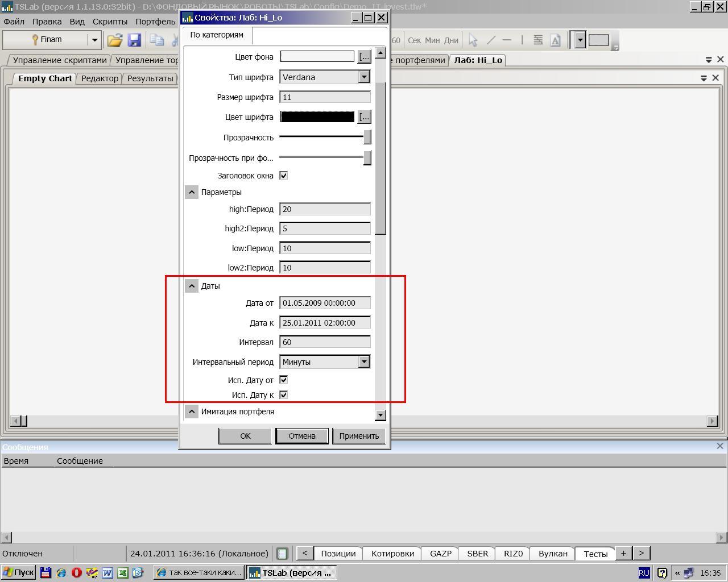Open the Scripts (Скрипты) menu

tap(110, 21)
